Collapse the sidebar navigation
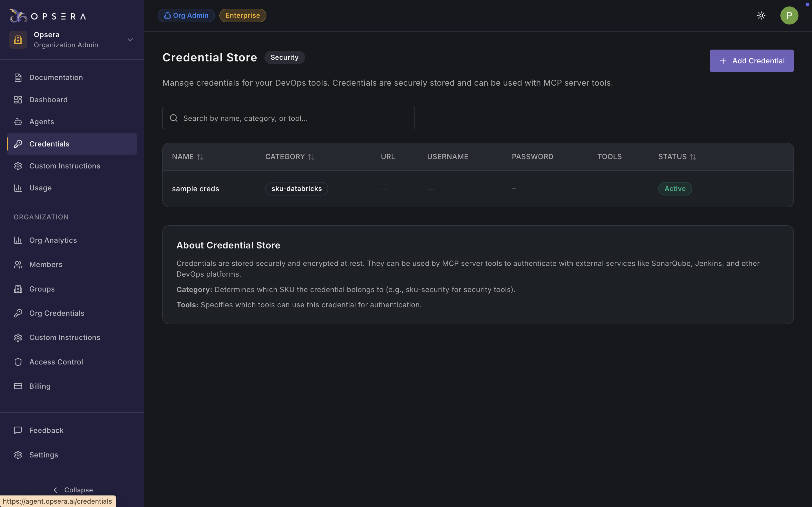The image size is (812, 507). coord(73,490)
